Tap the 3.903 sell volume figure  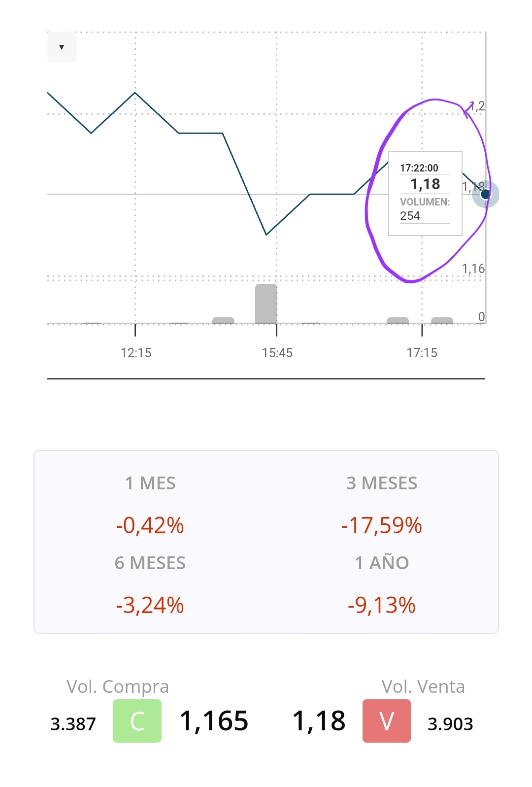pyautogui.click(x=450, y=724)
